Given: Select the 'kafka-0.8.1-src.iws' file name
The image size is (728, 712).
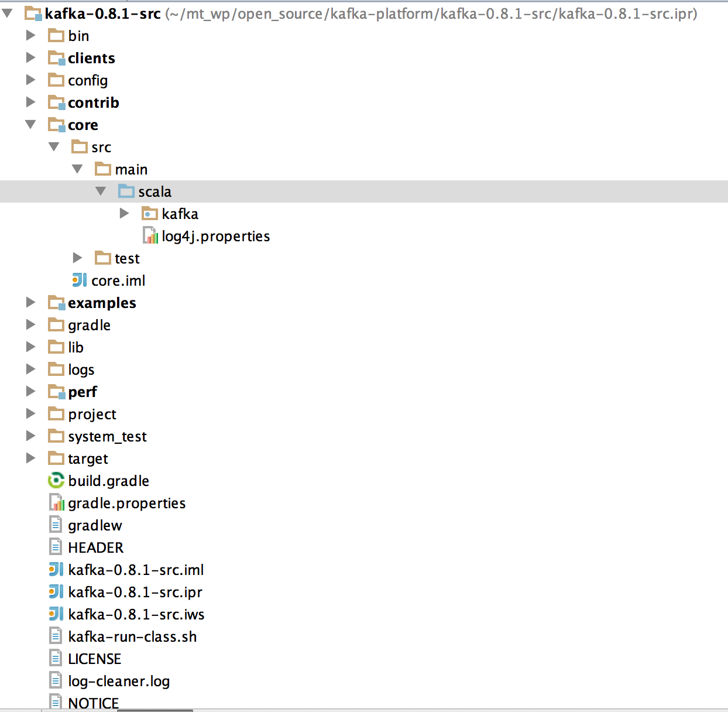Looking at the screenshot, I should coord(136,614).
